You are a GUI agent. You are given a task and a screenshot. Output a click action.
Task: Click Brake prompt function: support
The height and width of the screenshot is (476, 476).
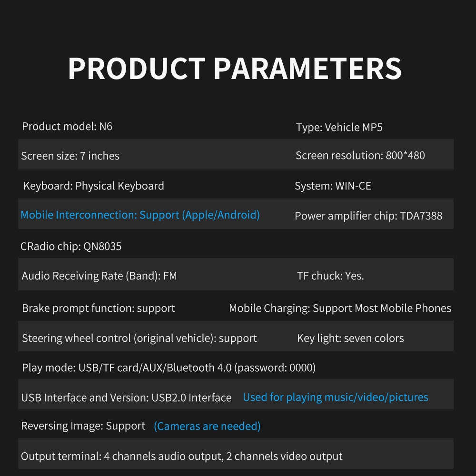pyautogui.click(x=99, y=308)
